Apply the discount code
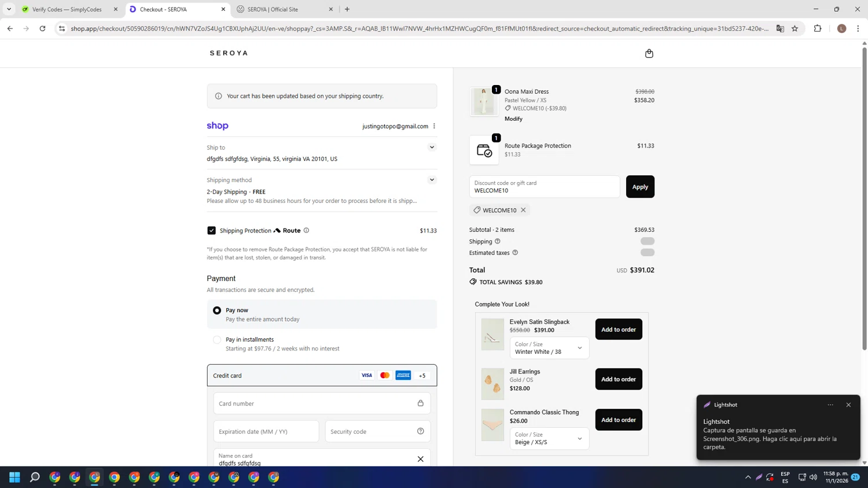Viewport: 868px width, 488px height. [640, 187]
